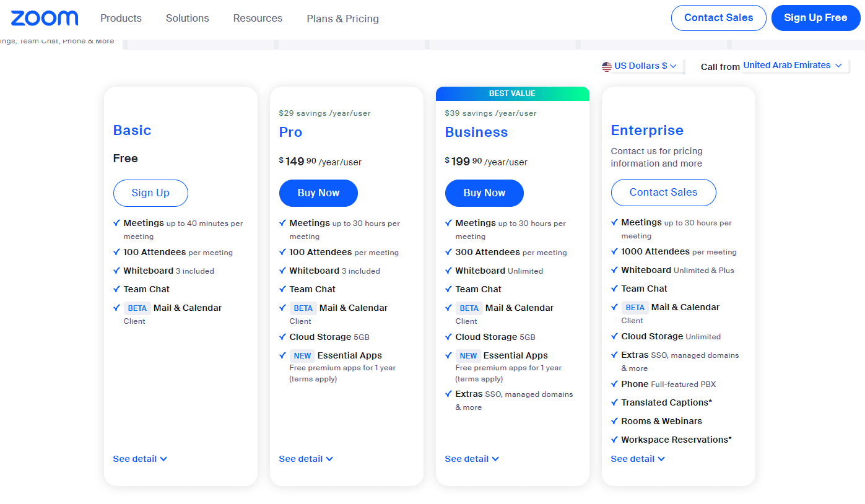Screen dimensions: 865x504
Task: Expand See detail for Pro plan
Action: coord(306,459)
